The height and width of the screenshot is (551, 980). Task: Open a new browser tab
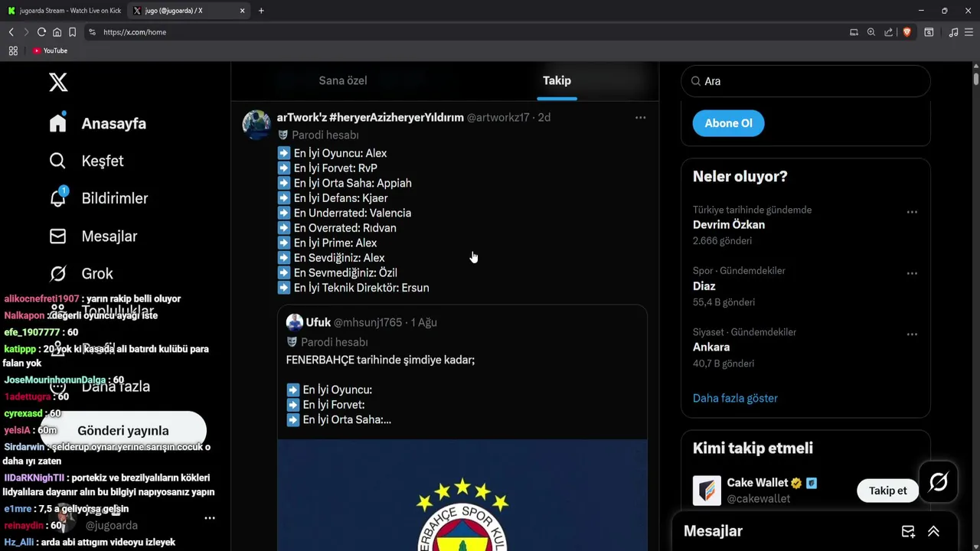(261, 11)
